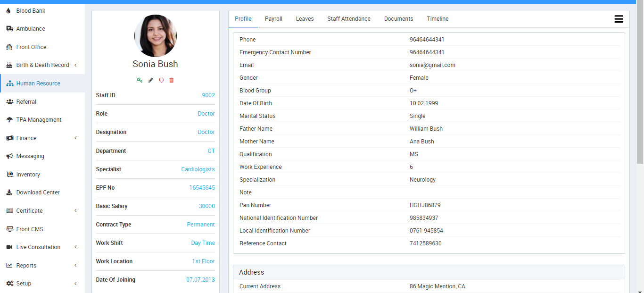Expand the Setup sidebar section
644x293 pixels.
[75, 284]
